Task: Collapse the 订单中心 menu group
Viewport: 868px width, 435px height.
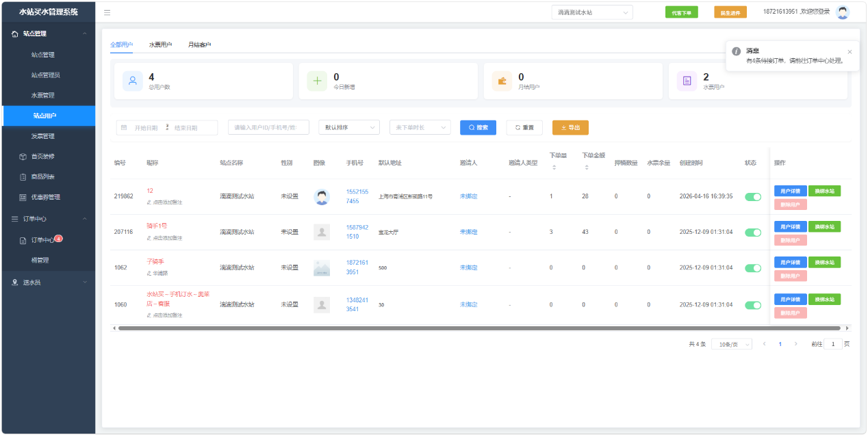Action: (47, 219)
